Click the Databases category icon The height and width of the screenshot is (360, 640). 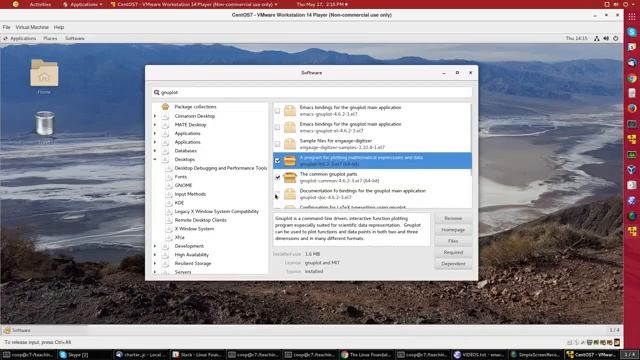165,151
